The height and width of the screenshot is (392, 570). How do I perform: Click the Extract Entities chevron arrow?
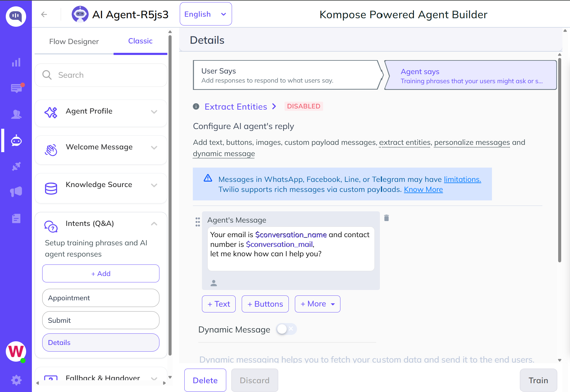pos(274,106)
